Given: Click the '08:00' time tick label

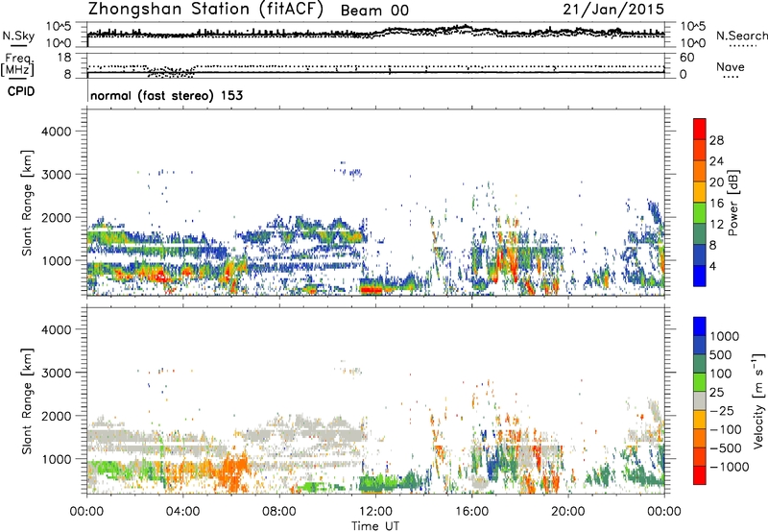Looking at the screenshot, I should tap(279, 512).
